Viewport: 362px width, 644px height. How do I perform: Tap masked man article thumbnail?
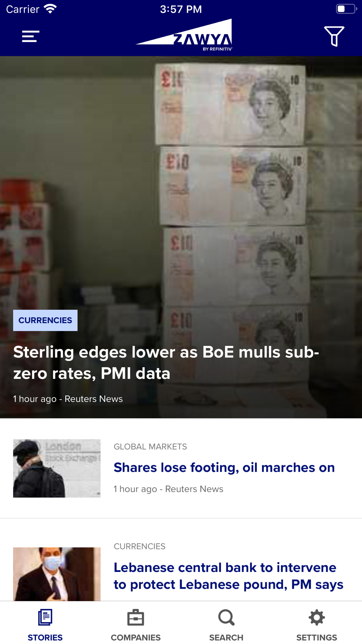click(57, 574)
